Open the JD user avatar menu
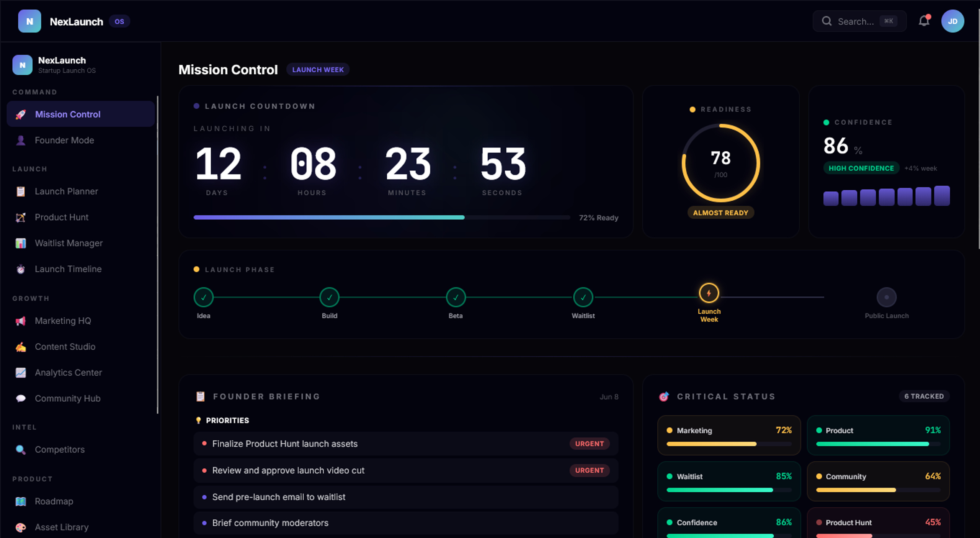Image resolution: width=980 pixels, height=538 pixels. 952,21
